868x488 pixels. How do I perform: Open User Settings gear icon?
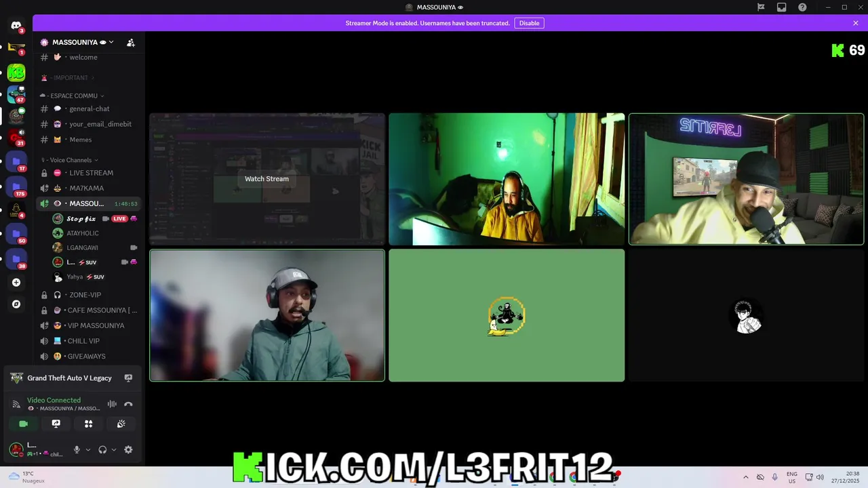point(128,449)
